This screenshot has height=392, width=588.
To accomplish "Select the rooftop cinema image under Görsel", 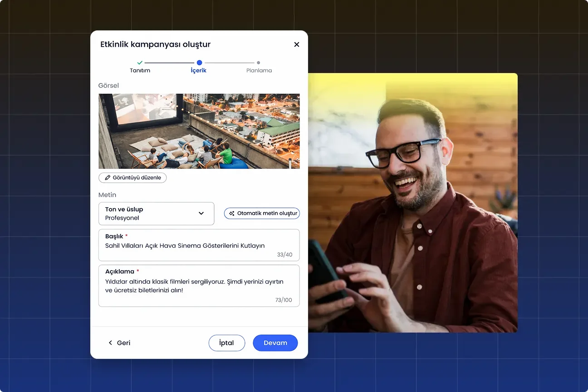I will point(199,131).
